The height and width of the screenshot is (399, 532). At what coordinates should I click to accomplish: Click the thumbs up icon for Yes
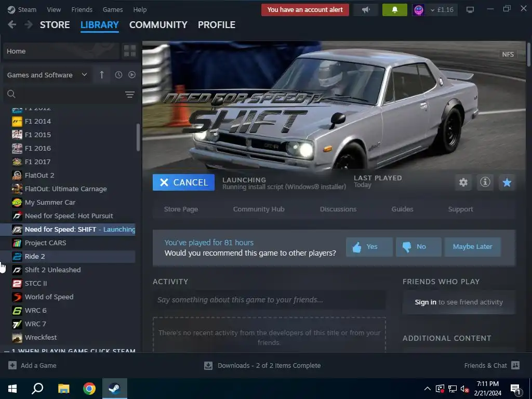point(357,247)
